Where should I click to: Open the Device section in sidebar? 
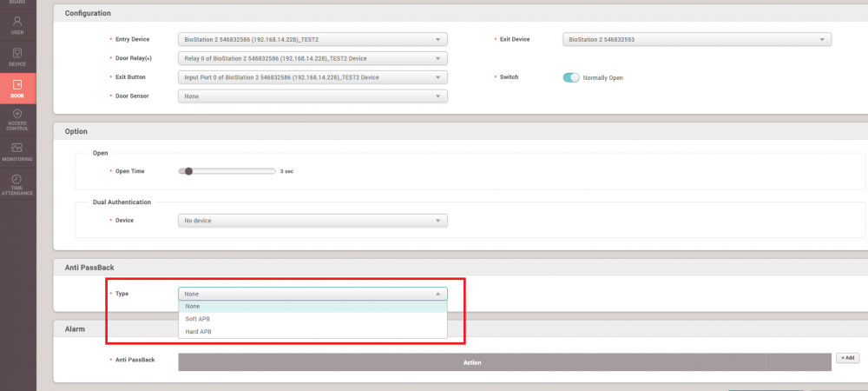[x=17, y=57]
